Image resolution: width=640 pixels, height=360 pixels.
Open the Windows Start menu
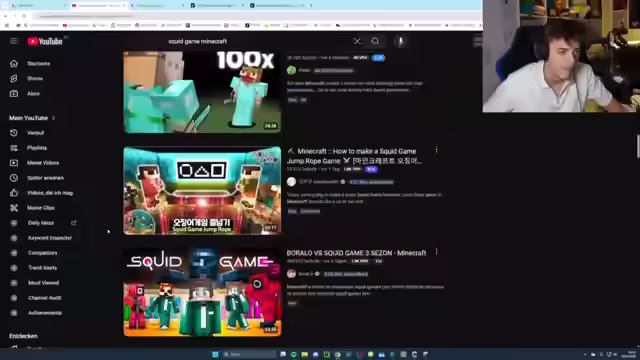tap(215, 354)
